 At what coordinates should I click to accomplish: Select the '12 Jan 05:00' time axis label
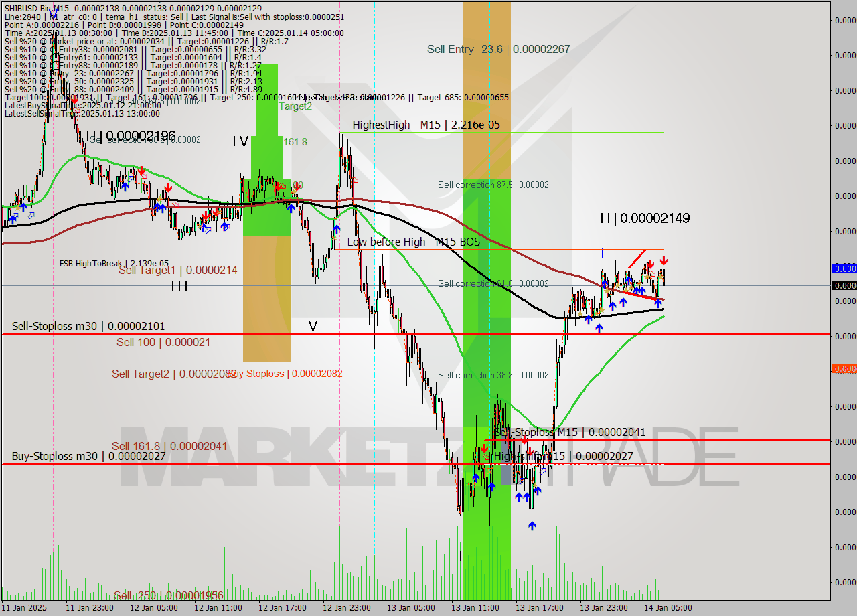coord(154,607)
